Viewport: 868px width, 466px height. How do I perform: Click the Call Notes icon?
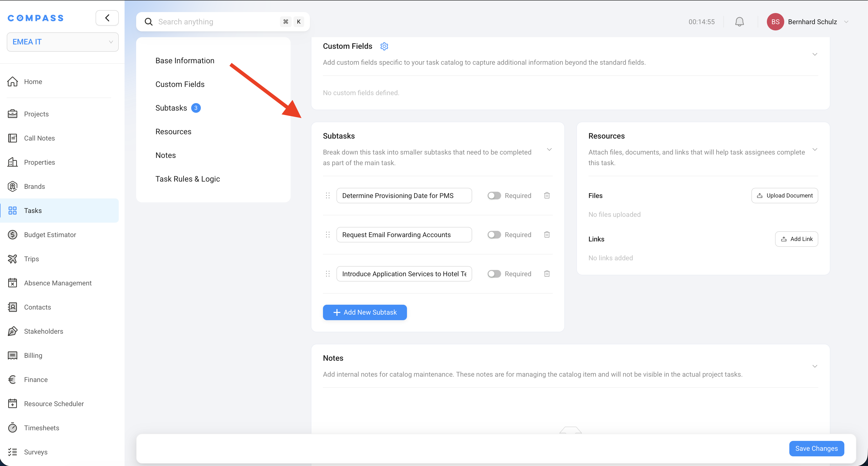[13, 138]
